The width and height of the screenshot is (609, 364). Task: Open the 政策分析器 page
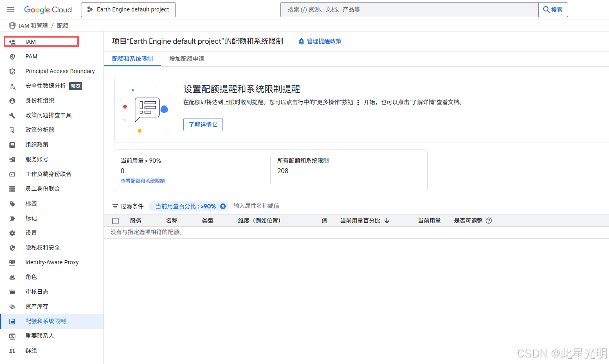point(39,130)
